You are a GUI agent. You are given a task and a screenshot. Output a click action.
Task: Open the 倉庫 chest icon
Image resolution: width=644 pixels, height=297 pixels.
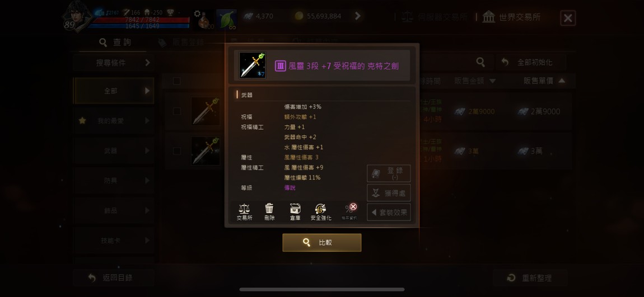[295, 209]
